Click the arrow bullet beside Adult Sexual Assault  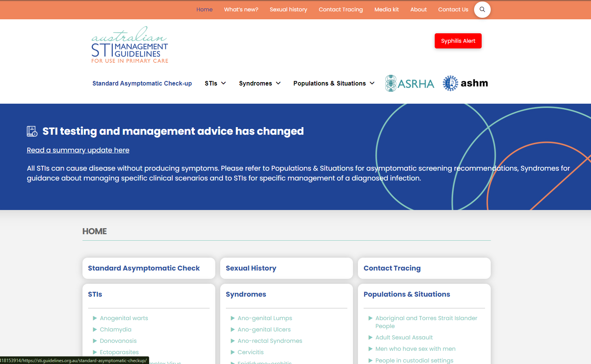pos(370,338)
